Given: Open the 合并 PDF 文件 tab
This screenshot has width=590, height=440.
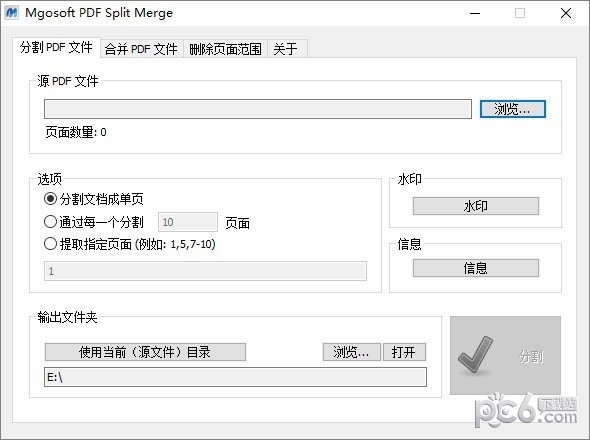Looking at the screenshot, I should coord(141,49).
